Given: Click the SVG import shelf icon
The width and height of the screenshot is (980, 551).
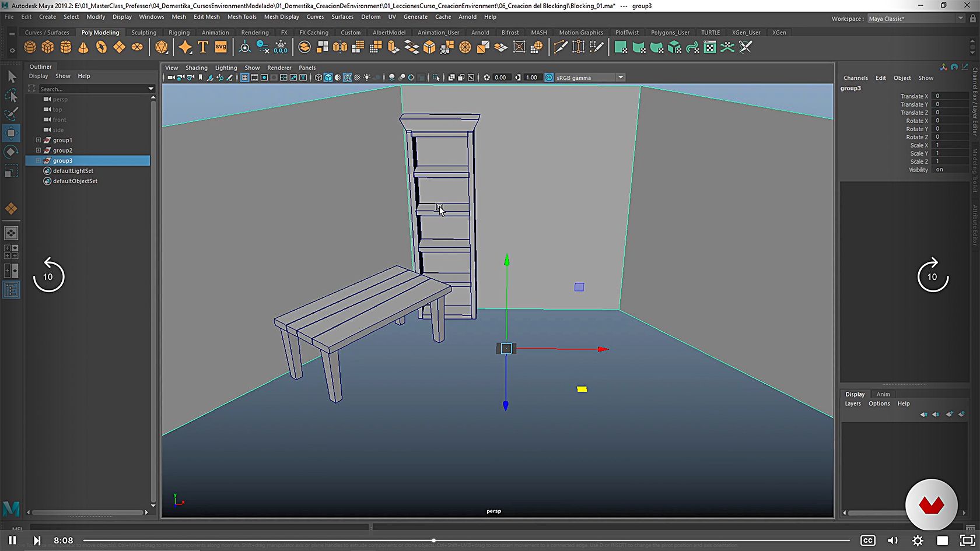Looking at the screenshot, I should 221,47.
